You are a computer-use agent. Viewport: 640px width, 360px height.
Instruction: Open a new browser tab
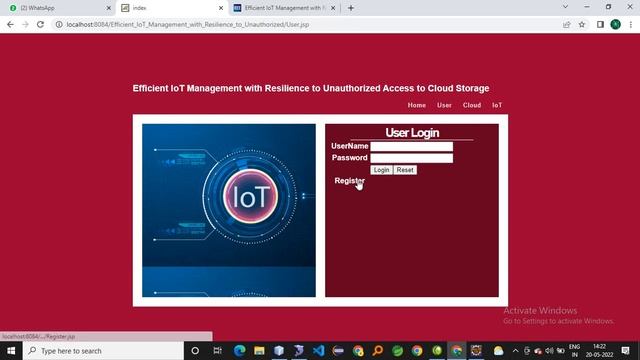click(x=351, y=8)
